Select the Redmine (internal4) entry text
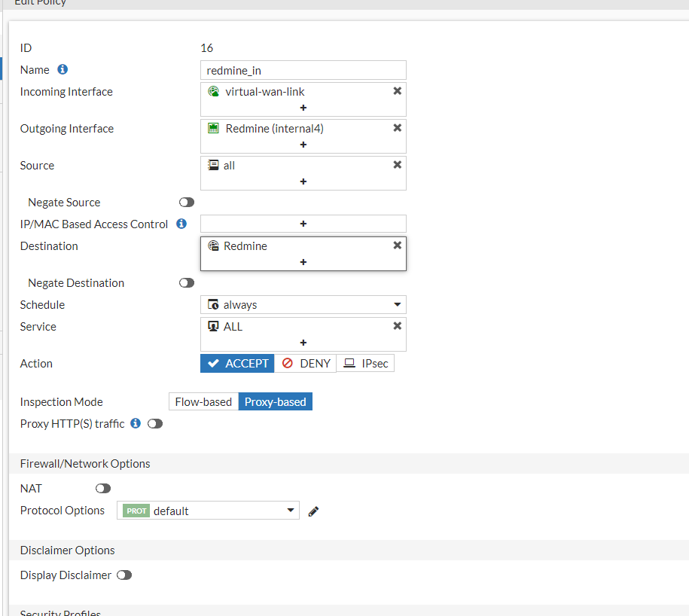 click(275, 128)
